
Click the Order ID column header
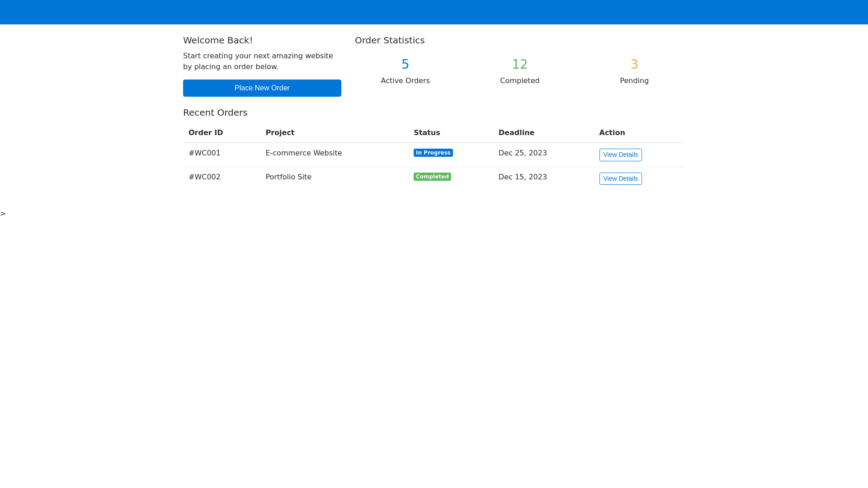click(x=206, y=133)
